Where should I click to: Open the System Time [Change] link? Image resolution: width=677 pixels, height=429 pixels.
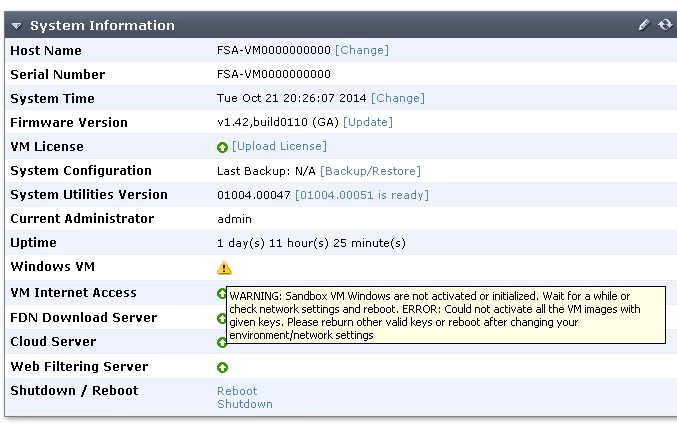[398, 98]
